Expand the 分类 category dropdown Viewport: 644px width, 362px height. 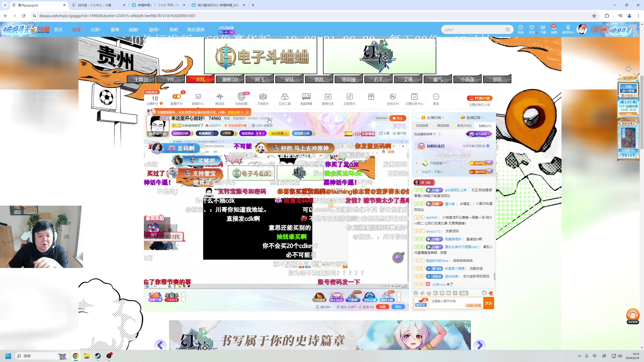pos(95,30)
